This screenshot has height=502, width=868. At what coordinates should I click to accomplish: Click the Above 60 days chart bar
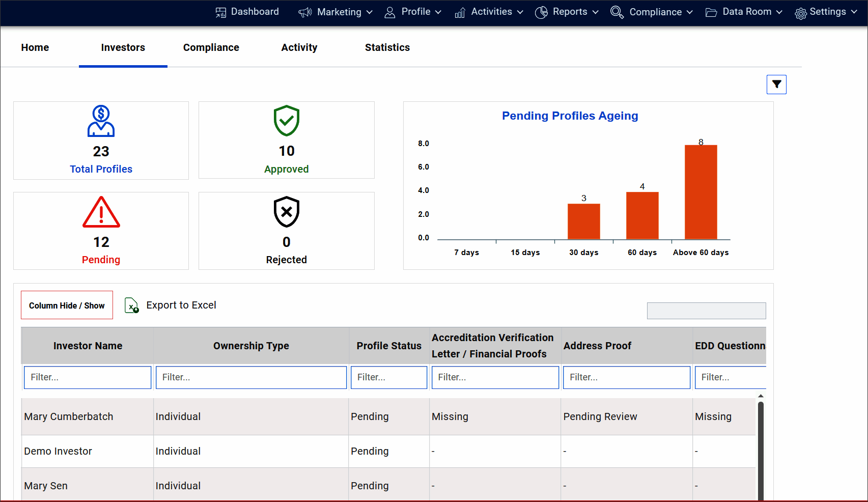pyautogui.click(x=701, y=192)
